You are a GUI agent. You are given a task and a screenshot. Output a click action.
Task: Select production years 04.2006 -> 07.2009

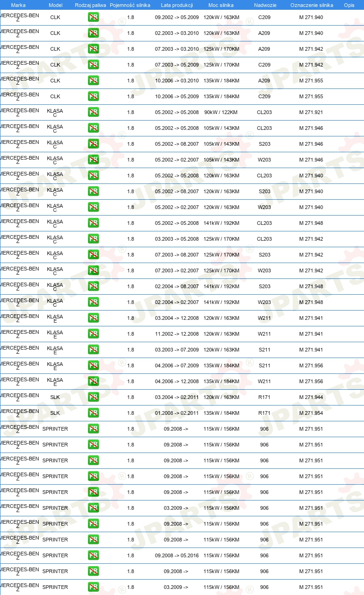click(x=177, y=365)
